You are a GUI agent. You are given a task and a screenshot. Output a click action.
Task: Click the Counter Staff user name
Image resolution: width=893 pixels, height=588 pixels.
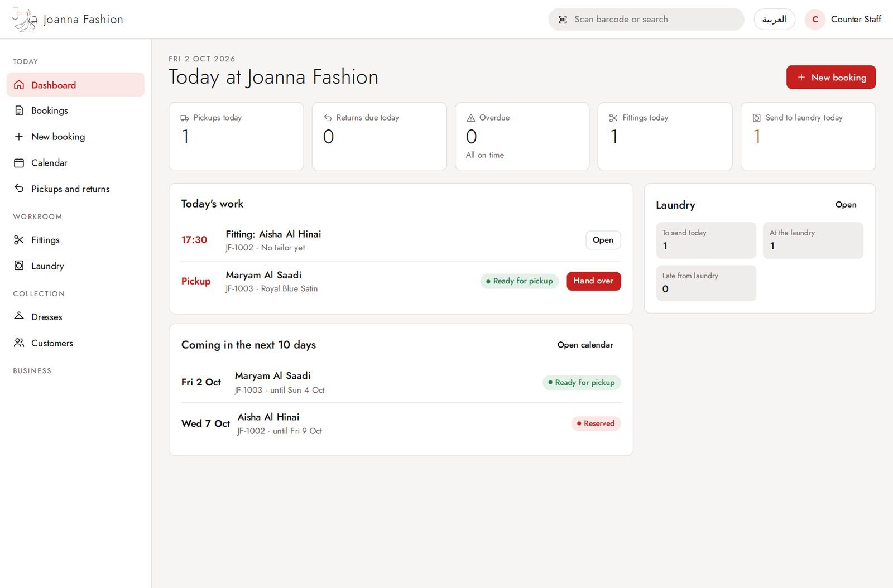pyautogui.click(x=856, y=19)
